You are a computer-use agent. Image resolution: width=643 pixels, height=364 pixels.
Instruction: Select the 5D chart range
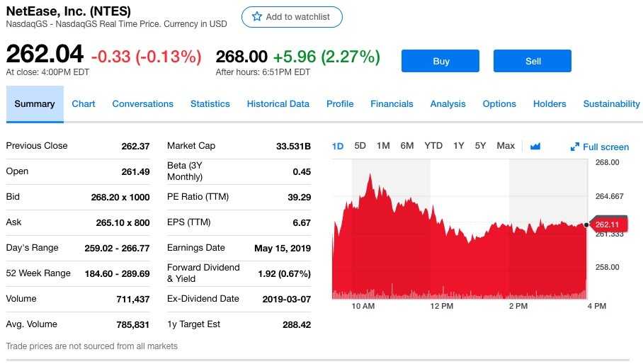click(x=360, y=146)
